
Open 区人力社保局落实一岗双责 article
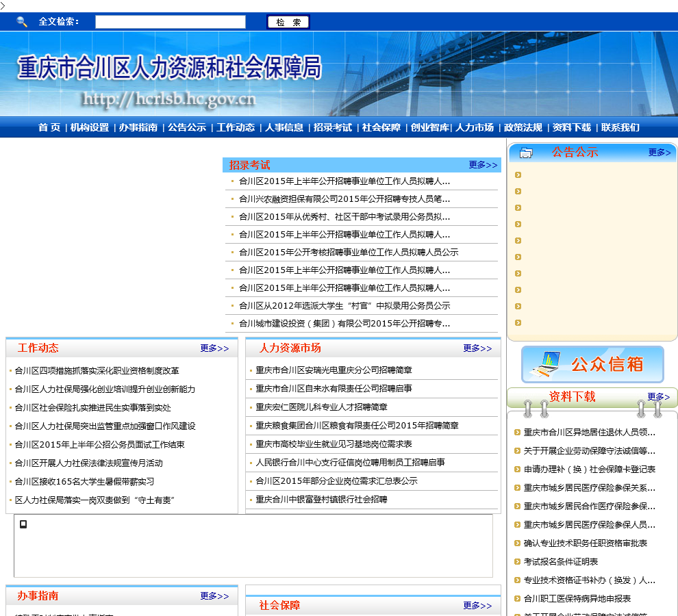(95, 500)
